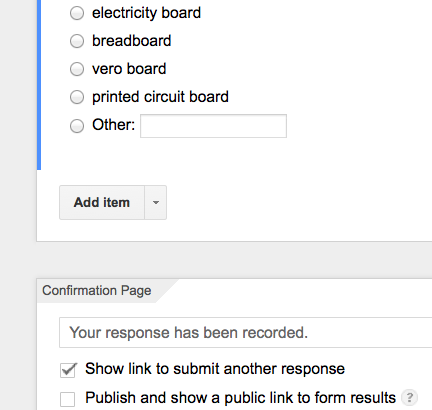Click the Confirmation Page section tab
Screen dimensions: 432x410
(97, 291)
